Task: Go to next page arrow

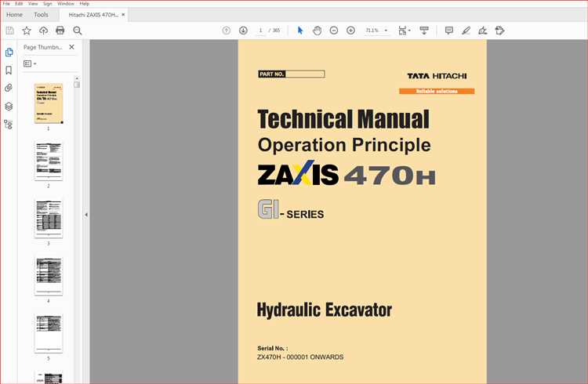Action: click(x=243, y=31)
